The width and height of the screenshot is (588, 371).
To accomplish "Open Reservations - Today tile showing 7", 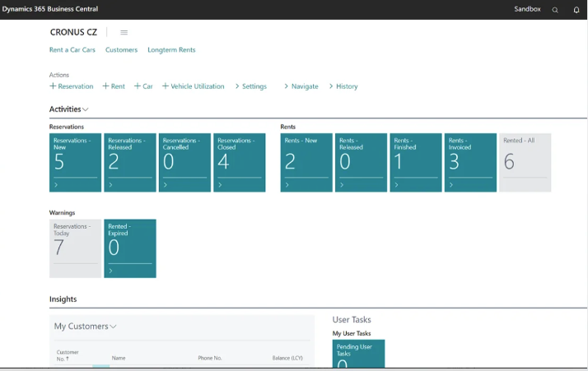I will (75, 248).
